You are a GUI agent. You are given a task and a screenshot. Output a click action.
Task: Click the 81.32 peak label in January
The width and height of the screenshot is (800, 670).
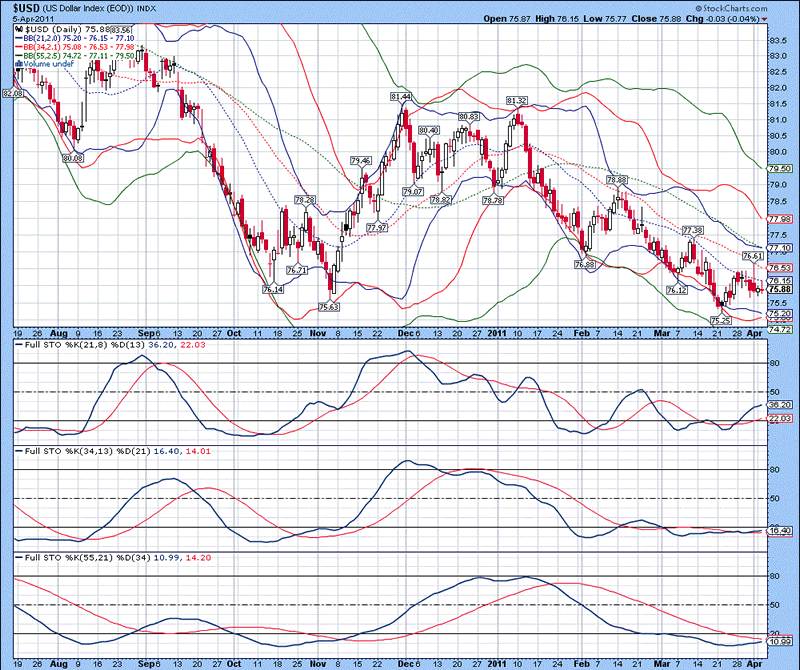(516, 101)
